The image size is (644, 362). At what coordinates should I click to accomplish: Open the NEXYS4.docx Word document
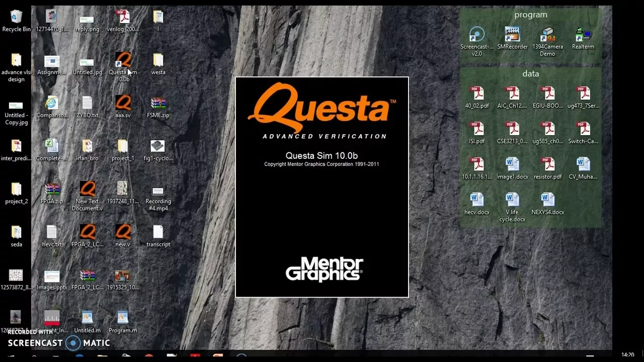point(547,204)
